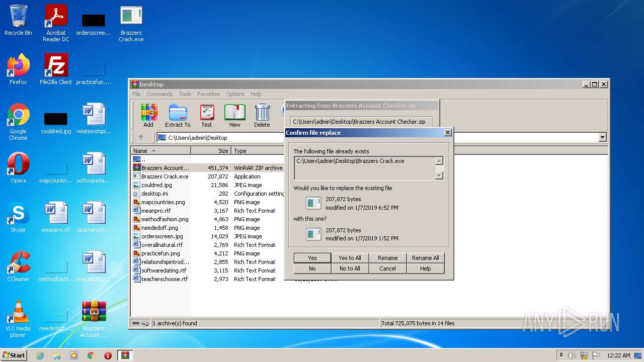Screen dimensions: 644x362
Task: Click the file path scroll down arrow
Action: click(439, 175)
